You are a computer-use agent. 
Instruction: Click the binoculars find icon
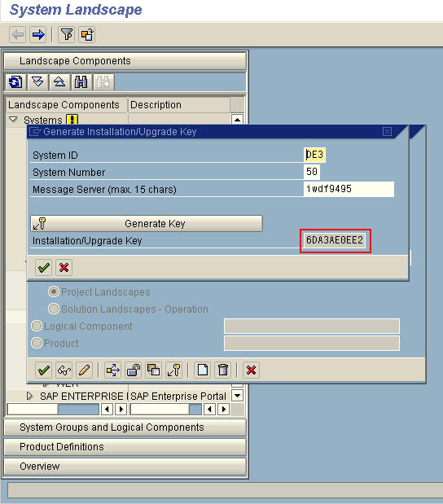point(81,82)
